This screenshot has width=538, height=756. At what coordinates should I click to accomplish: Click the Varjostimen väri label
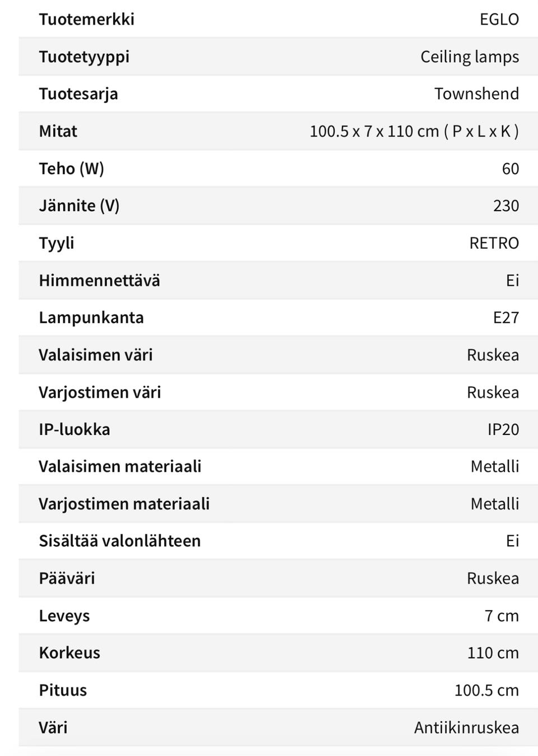[100, 392]
